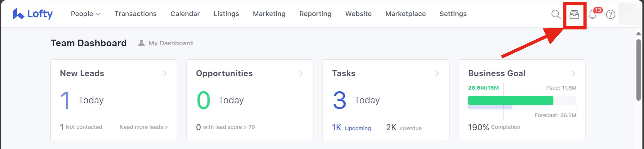Expand the Opportunities card arrow
The width and height of the screenshot is (644, 149).
301,73
